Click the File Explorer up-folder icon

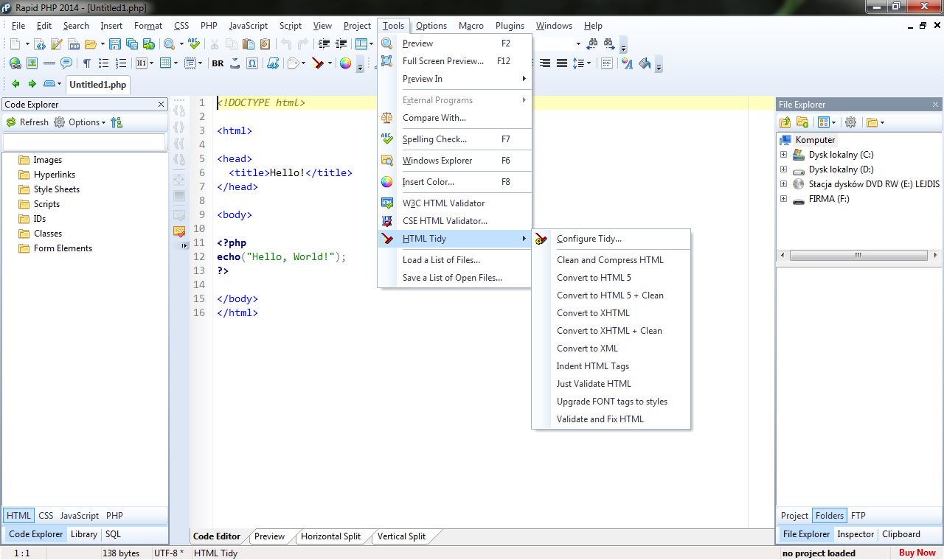(785, 122)
